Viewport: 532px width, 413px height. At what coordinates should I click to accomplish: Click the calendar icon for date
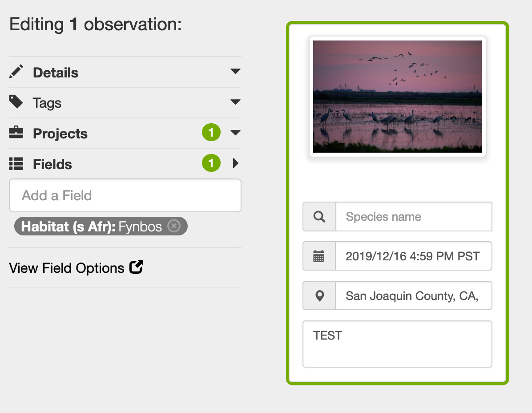click(x=318, y=256)
